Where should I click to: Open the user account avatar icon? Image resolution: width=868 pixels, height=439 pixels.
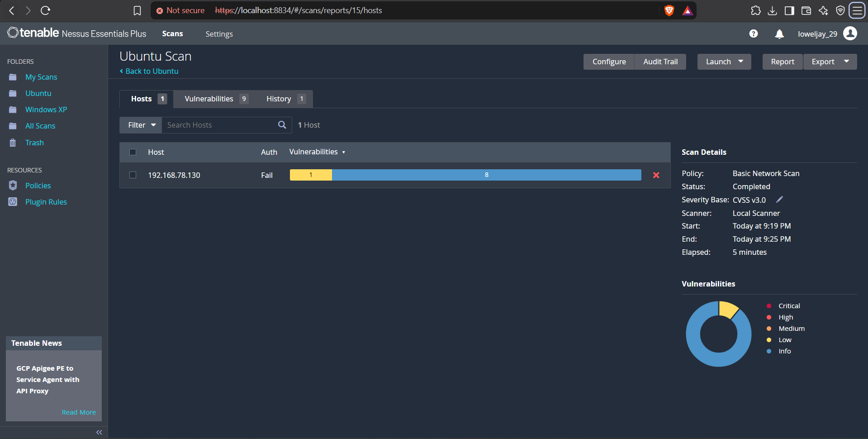tap(850, 33)
